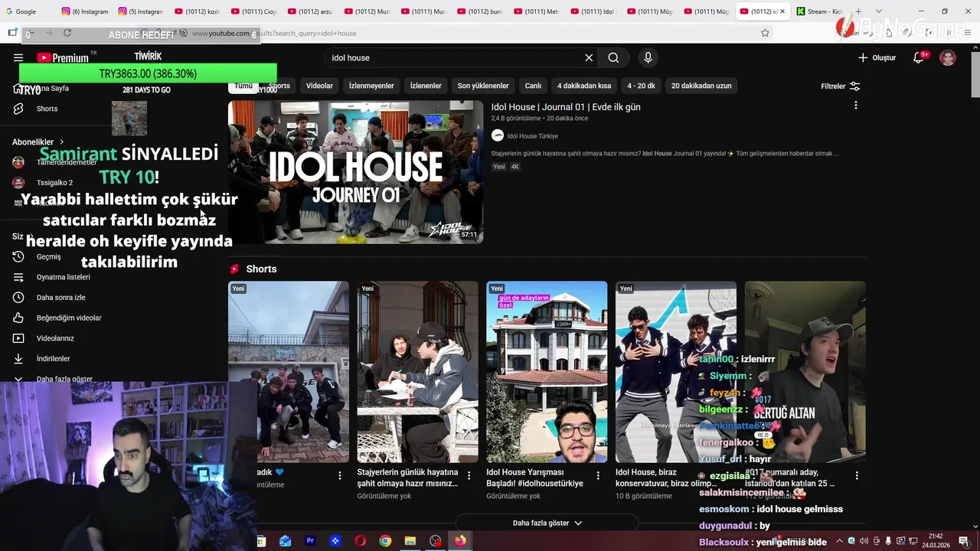Open İndirilenler downloads
Screen dimensions: 980x551
click(53, 359)
